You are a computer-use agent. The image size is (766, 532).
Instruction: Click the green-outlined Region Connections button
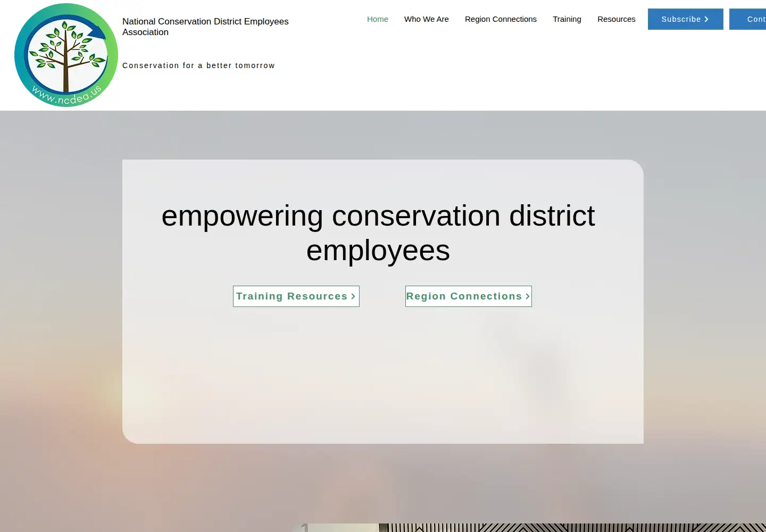point(469,296)
